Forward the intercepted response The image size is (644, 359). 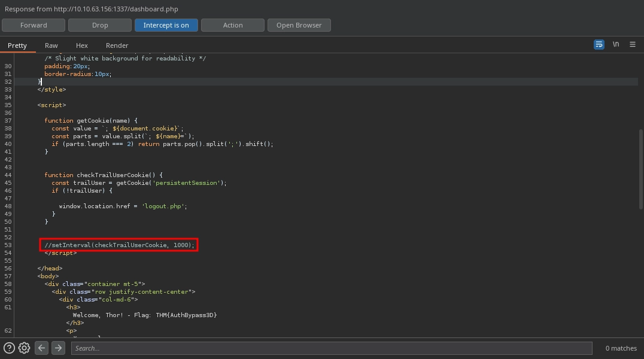tap(34, 25)
